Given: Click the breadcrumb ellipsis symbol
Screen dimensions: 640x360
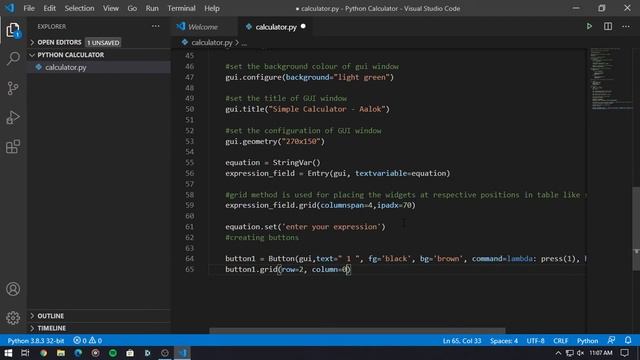Looking at the screenshot, I should pos(244,42).
